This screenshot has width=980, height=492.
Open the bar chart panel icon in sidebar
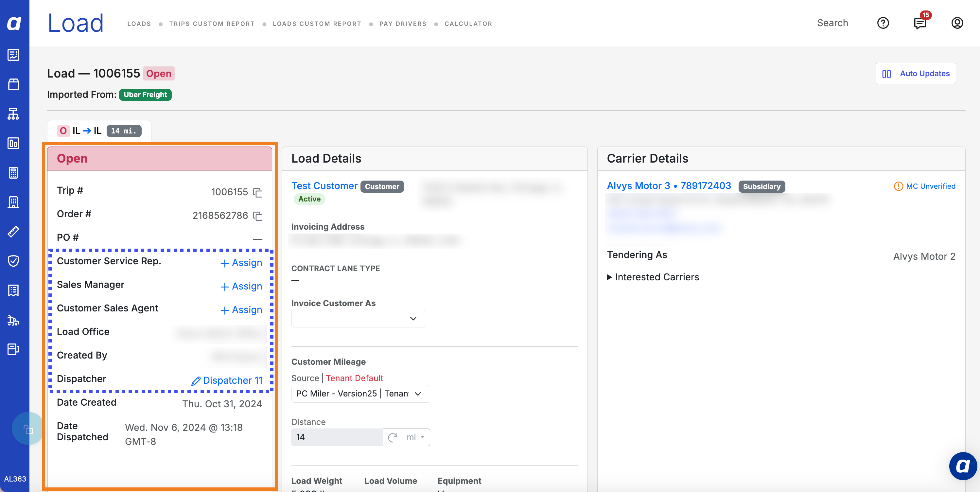(x=14, y=143)
